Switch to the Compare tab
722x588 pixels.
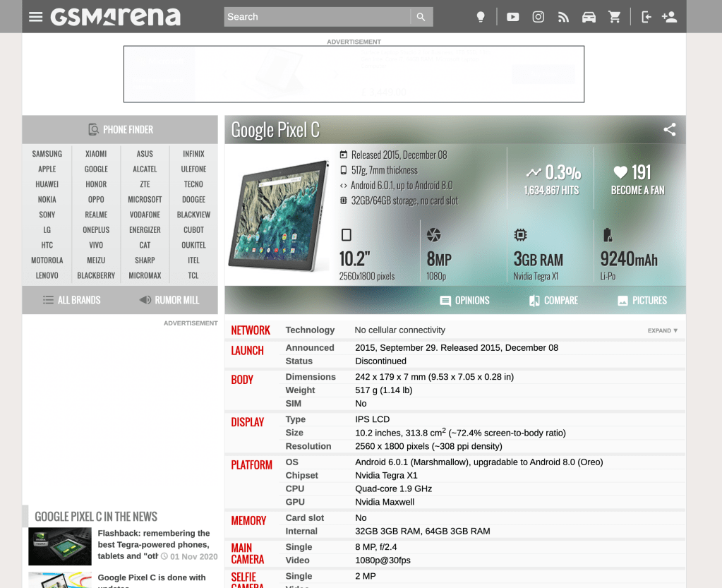point(553,301)
